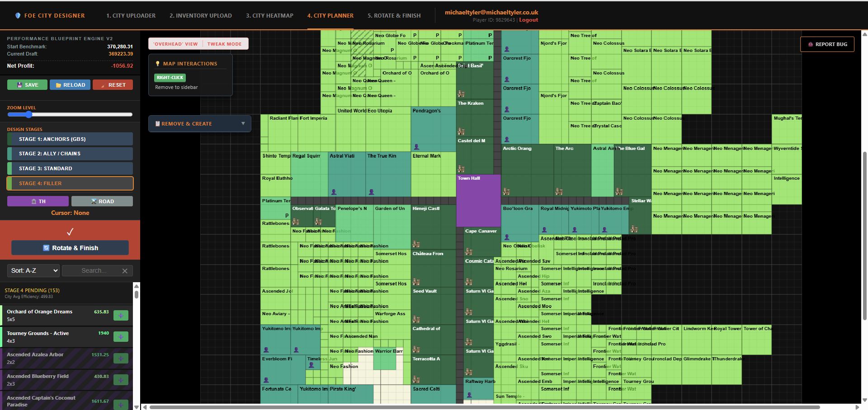The height and width of the screenshot is (410, 868).
Task: Focus the building Search field
Action: pyautogui.click(x=94, y=271)
